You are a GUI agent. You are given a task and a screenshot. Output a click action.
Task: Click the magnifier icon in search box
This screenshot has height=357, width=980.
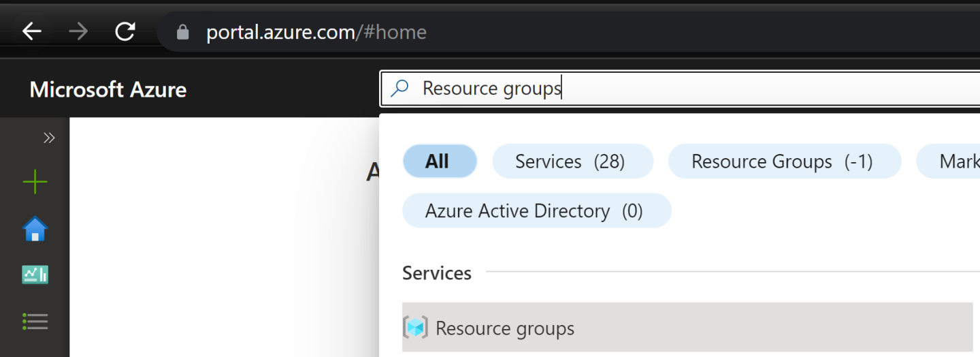pos(400,89)
